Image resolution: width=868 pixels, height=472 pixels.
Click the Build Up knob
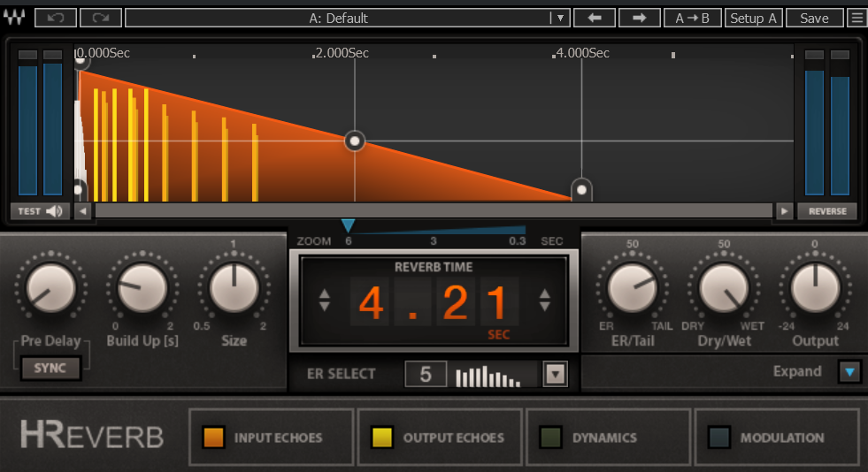(142, 288)
